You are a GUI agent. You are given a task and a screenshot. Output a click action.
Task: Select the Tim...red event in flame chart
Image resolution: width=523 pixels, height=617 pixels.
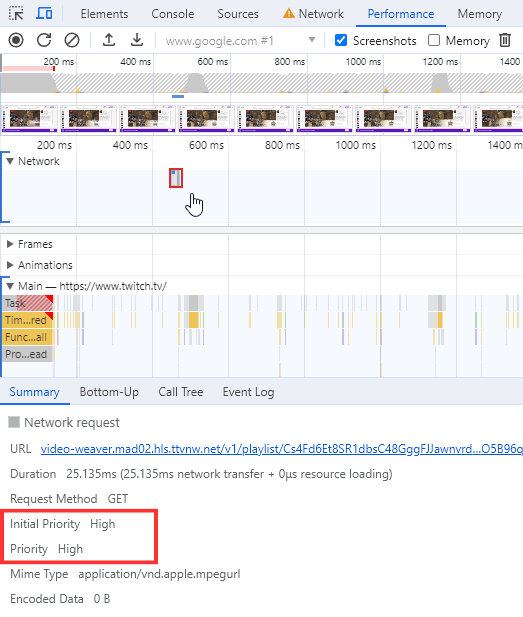(28, 320)
